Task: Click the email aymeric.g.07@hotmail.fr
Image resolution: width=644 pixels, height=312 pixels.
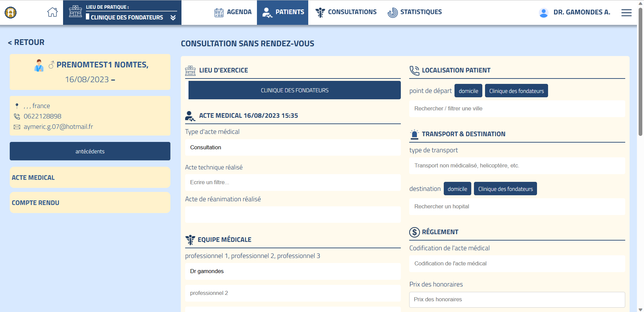Action: click(x=58, y=126)
